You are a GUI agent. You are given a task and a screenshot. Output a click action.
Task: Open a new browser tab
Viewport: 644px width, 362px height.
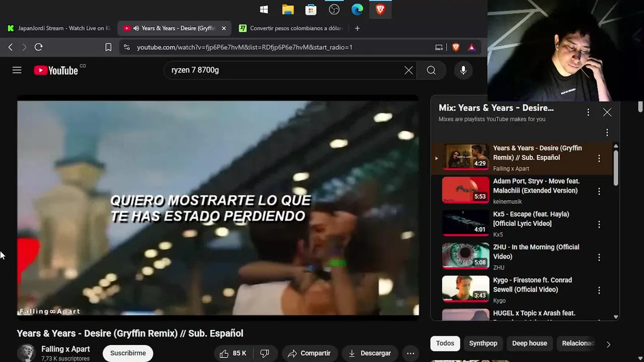click(357, 28)
